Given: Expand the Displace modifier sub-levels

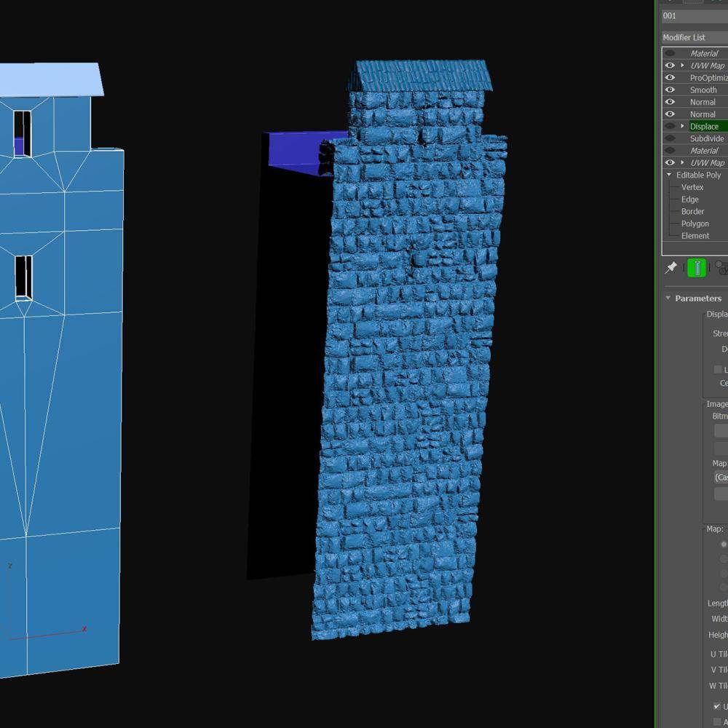Looking at the screenshot, I should [x=682, y=126].
